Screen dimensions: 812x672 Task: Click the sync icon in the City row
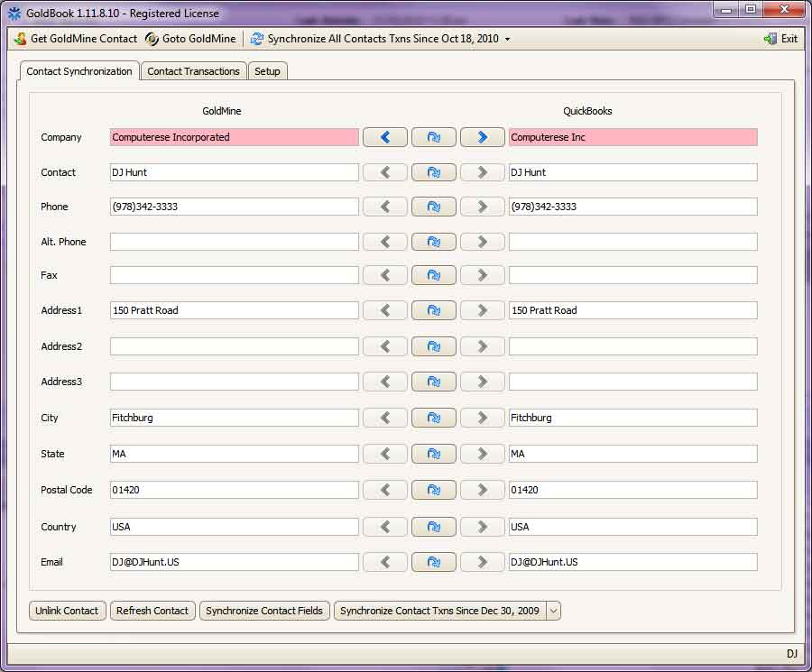433,418
